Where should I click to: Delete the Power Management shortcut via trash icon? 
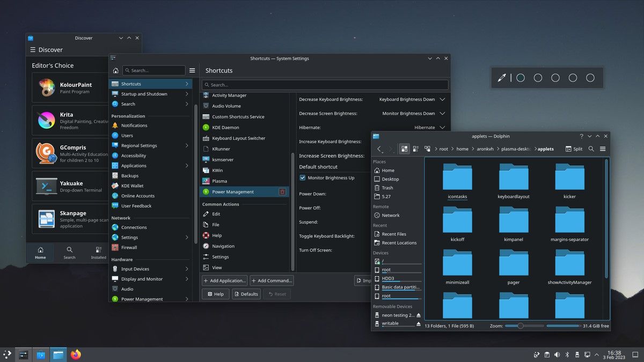281,191
